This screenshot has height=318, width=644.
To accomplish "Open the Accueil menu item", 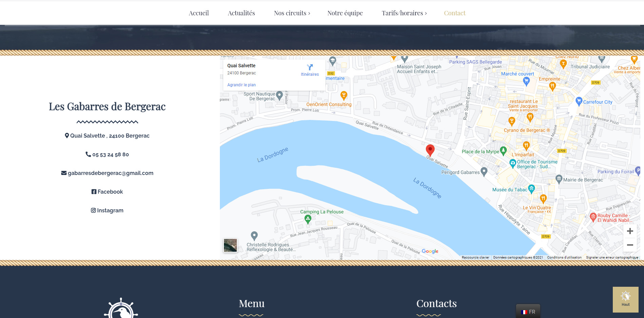I will point(198,13).
